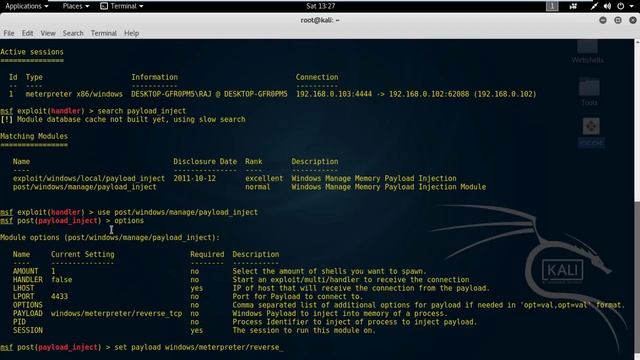
Task: Click the 'AMOUNT' option name
Action: tap(25, 271)
